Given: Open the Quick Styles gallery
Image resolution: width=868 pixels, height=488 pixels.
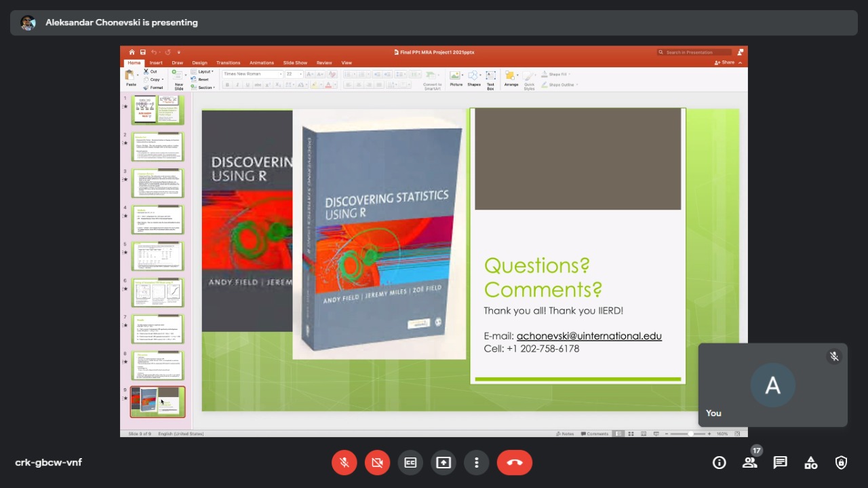Looking at the screenshot, I should (x=529, y=79).
